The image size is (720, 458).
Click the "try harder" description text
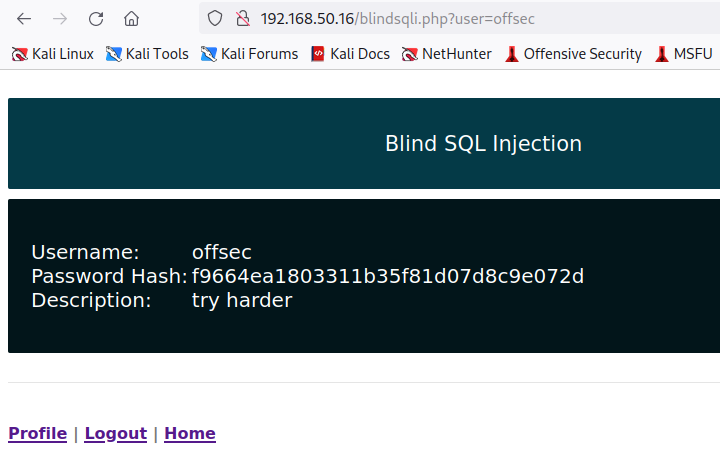point(242,300)
